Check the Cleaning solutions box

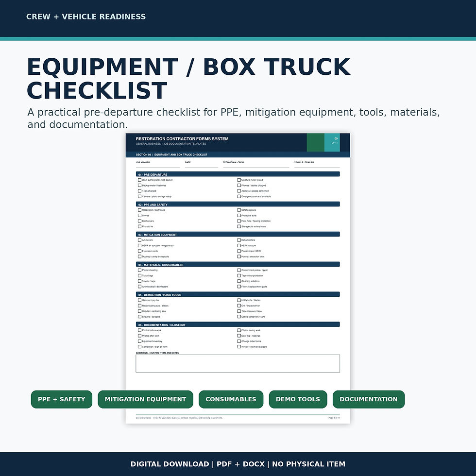pos(239,281)
